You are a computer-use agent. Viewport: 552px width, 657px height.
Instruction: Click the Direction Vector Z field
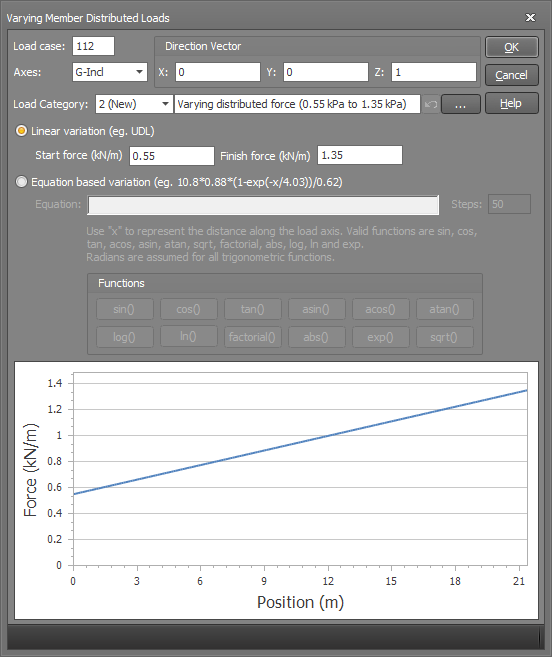(434, 72)
